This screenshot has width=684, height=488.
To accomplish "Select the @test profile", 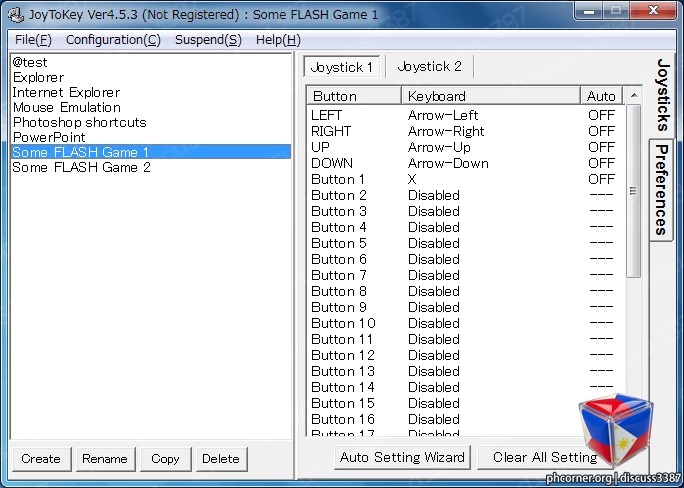I will [x=150, y=62].
